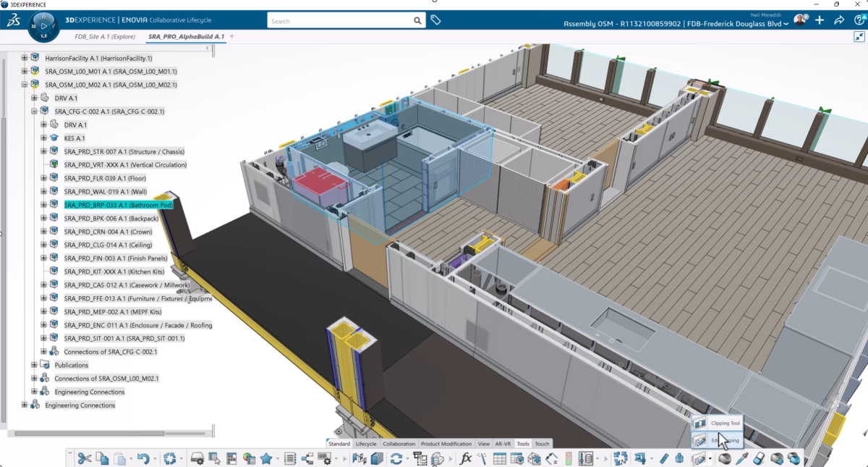The width and height of the screenshot is (868, 467).
Task: Click the share arrow icon in the top bar
Action: pyautogui.click(x=838, y=20)
